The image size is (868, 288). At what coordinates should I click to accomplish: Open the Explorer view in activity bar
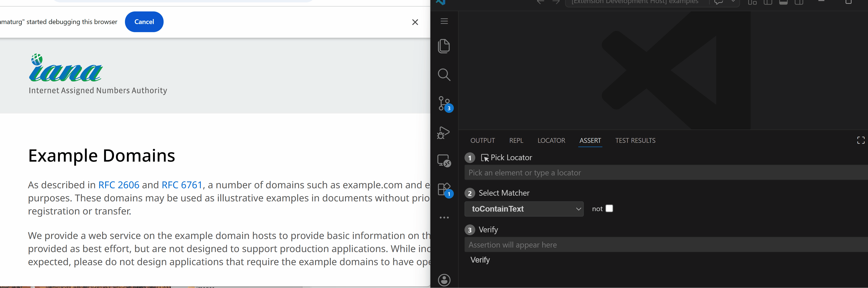[444, 46]
